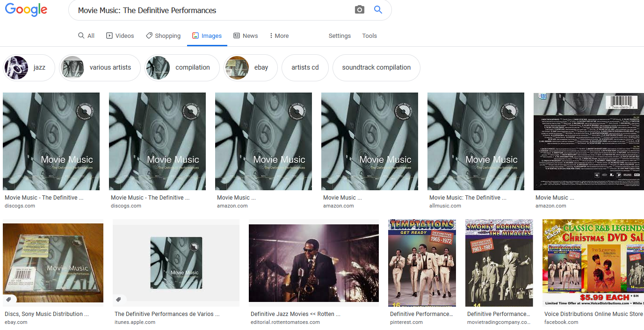This screenshot has width=644, height=330.
Task: Click ebay.com source link
Action: [16, 322]
